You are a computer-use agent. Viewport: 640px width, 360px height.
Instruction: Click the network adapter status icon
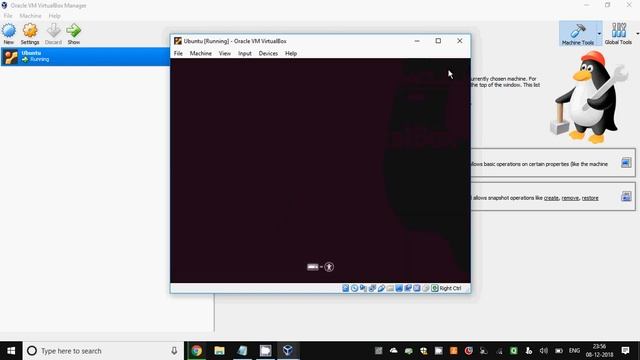pos(372,288)
